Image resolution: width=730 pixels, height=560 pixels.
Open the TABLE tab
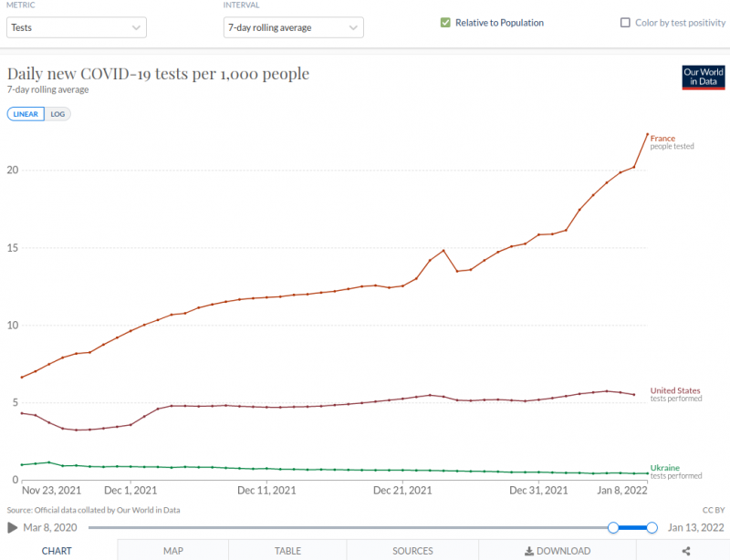click(x=287, y=551)
